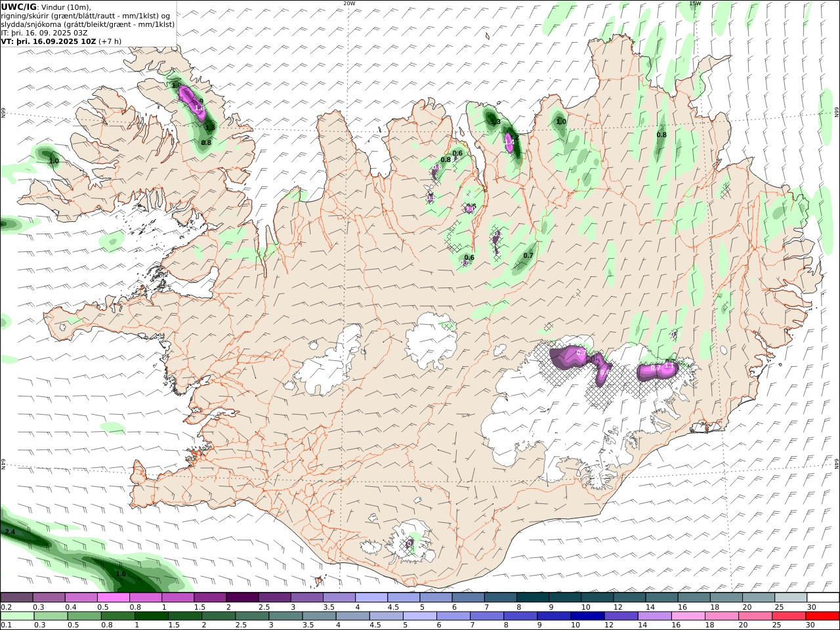
Task: Click the bold 'VT: þri. 16.09.2025 10Z' text
Action: click(x=49, y=41)
